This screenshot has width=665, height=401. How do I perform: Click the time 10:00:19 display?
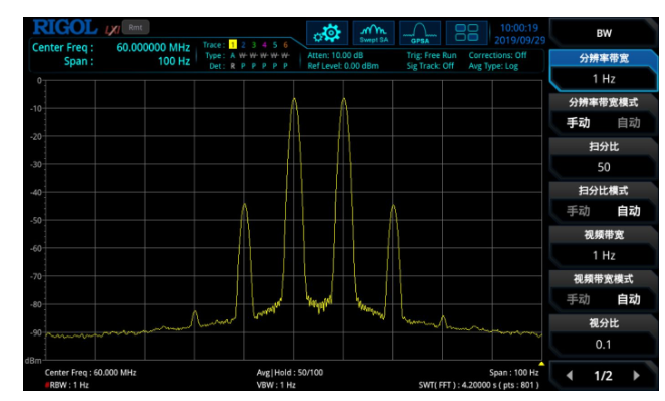click(x=519, y=28)
